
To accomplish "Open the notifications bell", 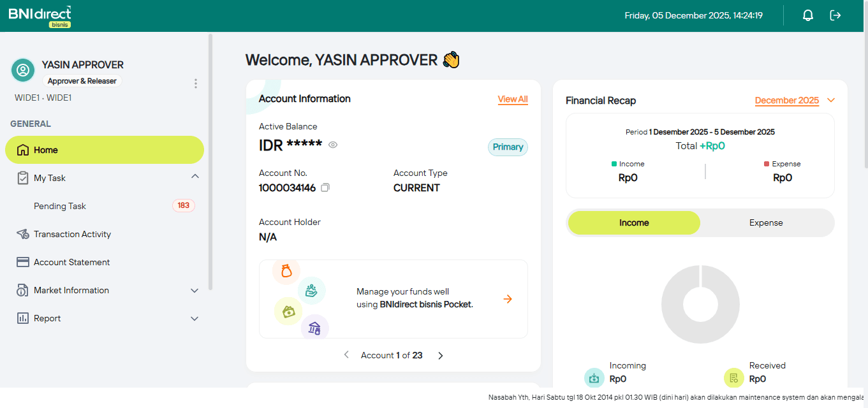I will point(808,15).
